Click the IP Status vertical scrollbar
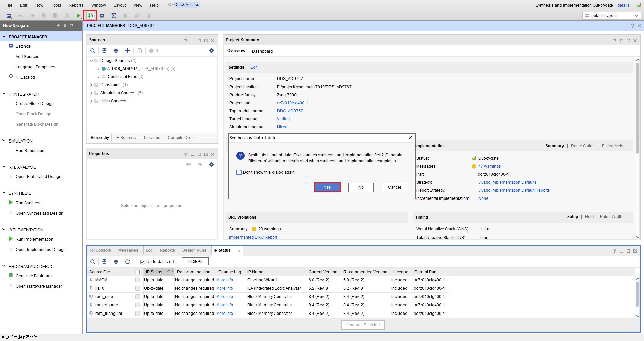Viewport: 644px width, 341px height. click(x=637, y=294)
